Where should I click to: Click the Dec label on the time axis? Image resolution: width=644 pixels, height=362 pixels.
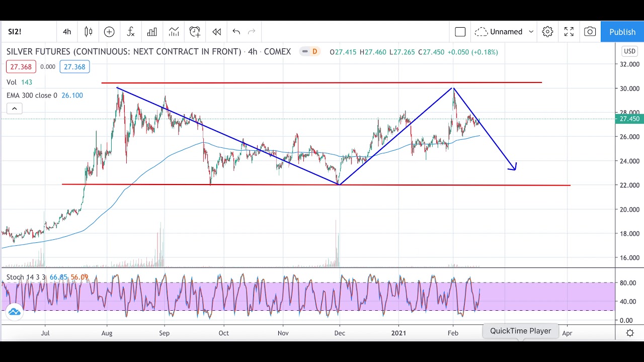(x=340, y=333)
